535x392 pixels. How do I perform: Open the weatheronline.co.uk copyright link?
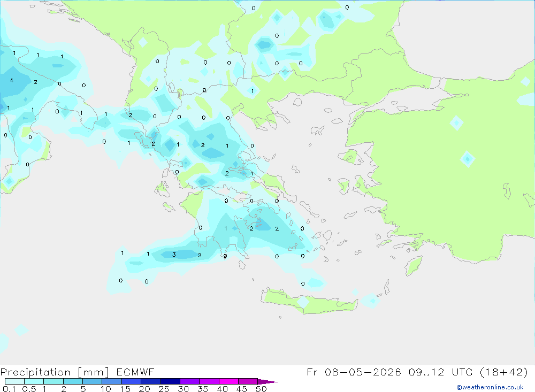tap(490, 387)
